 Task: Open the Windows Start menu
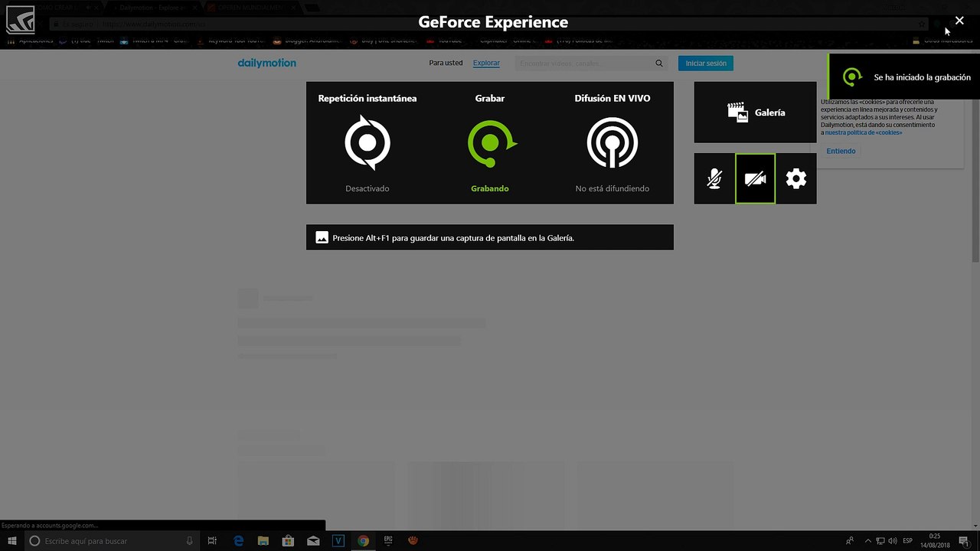12,541
